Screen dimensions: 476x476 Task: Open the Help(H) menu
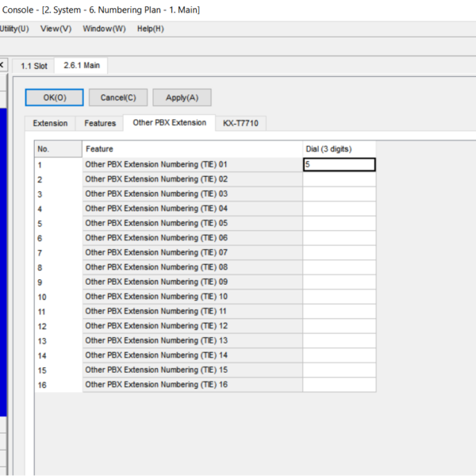coord(150,29)
